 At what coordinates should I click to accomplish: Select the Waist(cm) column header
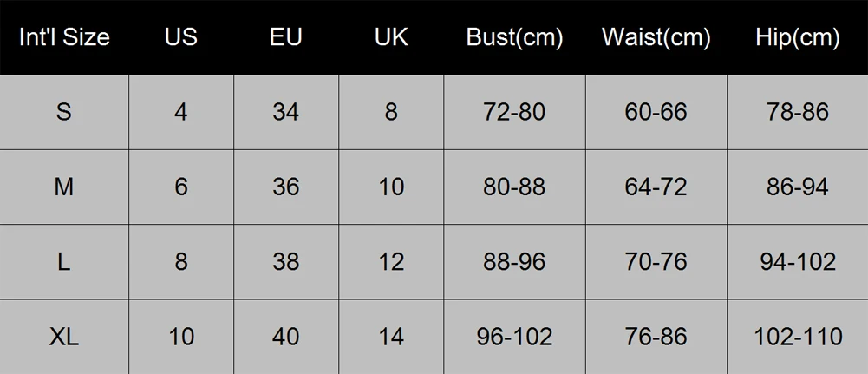point(656,37)
